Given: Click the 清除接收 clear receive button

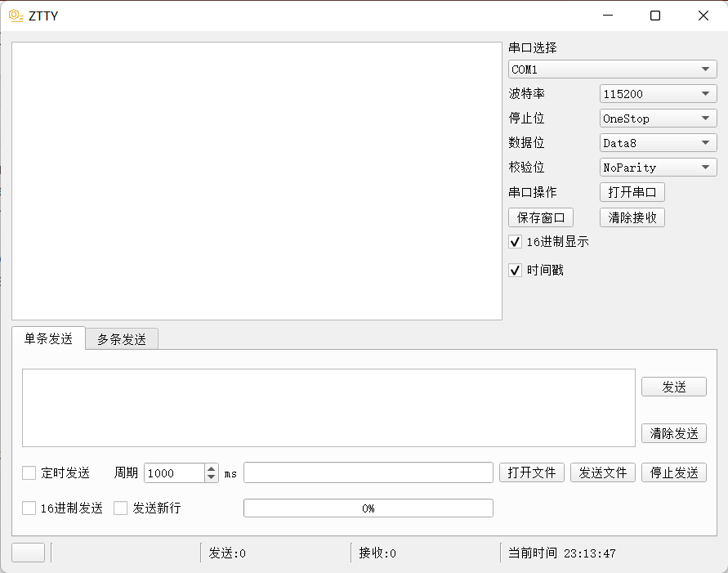Looking at the screenshot, I should [632, 217].
